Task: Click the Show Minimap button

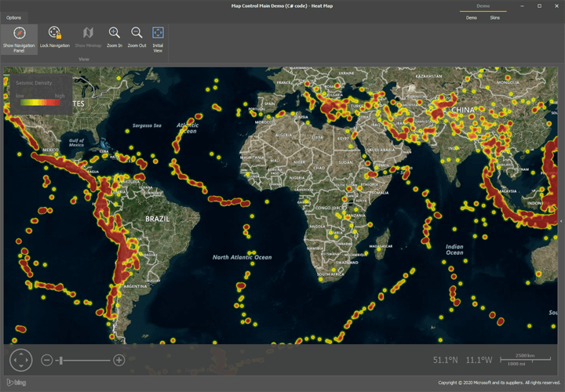Action: coord(88,38)
